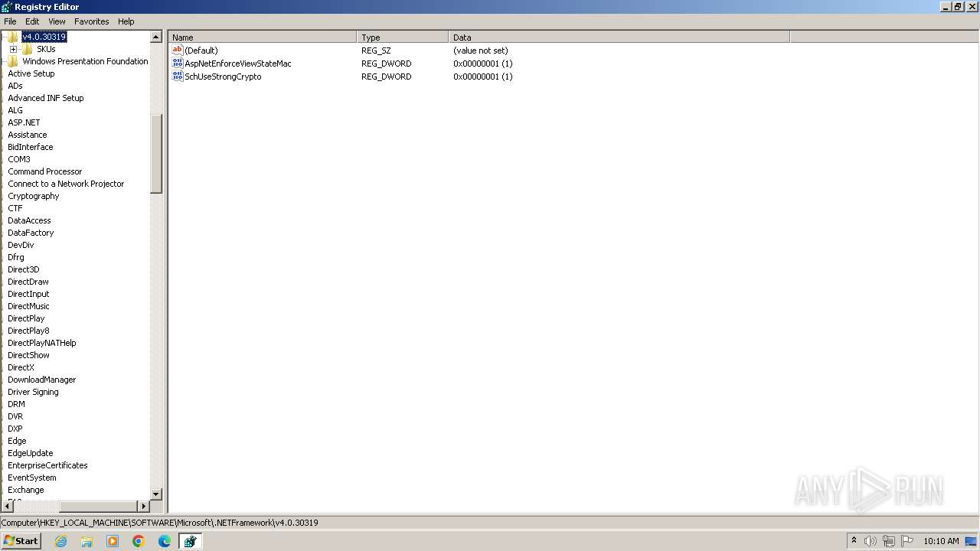This screenshot has height=551, width=980.
Task: Click tree scrollbar up arrow
Action: click(x=156, y=37)
